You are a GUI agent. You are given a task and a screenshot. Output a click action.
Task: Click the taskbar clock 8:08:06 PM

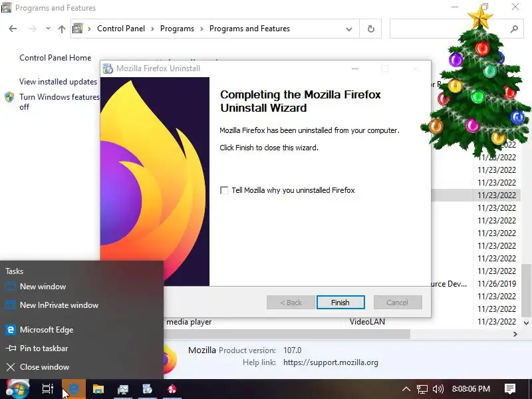471,389
